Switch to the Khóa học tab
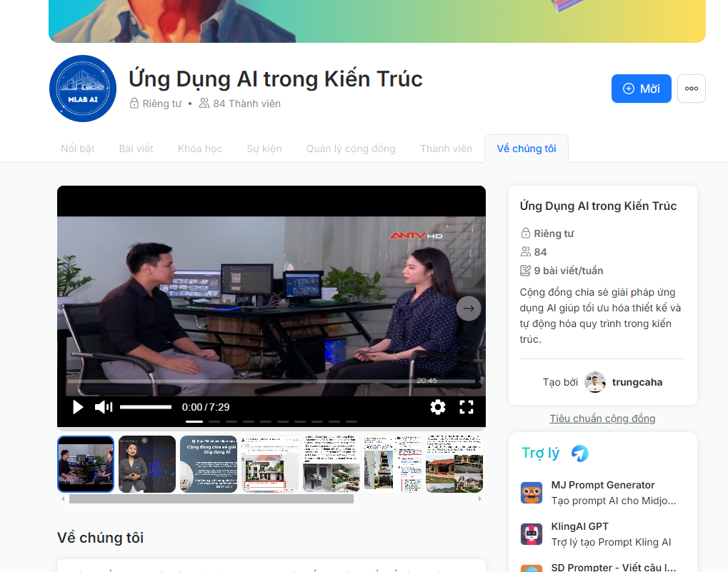The image size is (728, 572). click(x=199, y=149)
